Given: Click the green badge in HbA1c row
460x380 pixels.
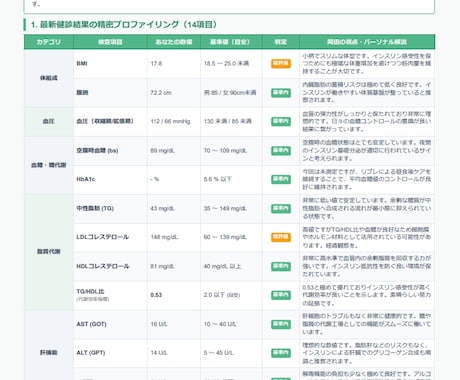Looking at the screenshot, I should click(x=281, y=179).
